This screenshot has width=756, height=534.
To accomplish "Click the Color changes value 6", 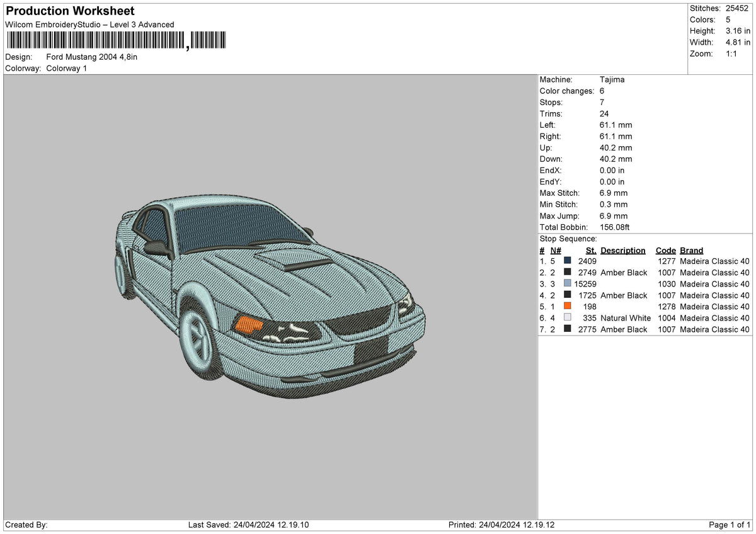I will (602, 91).
